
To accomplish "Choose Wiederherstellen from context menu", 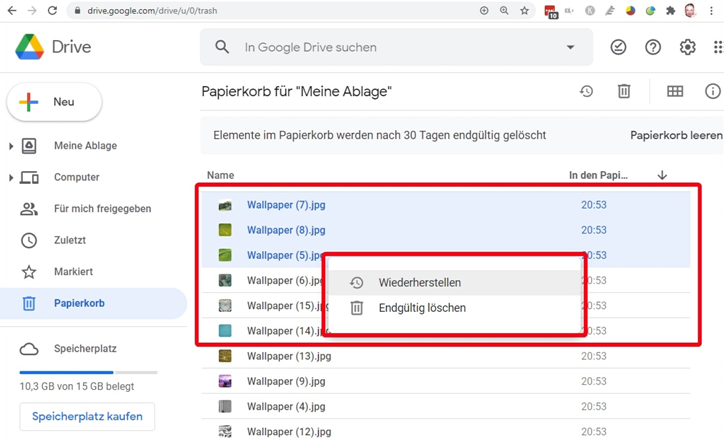I will pyautogui.click(x=454, y=282).
